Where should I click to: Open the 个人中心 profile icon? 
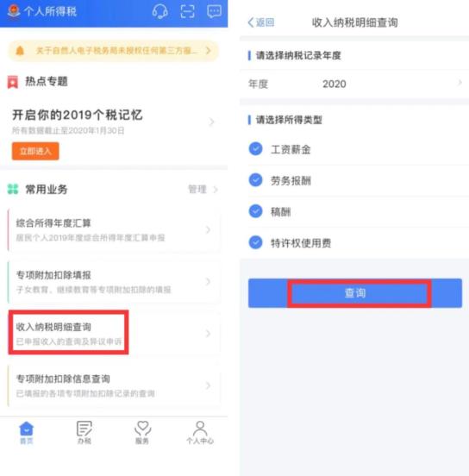(200, 432)
